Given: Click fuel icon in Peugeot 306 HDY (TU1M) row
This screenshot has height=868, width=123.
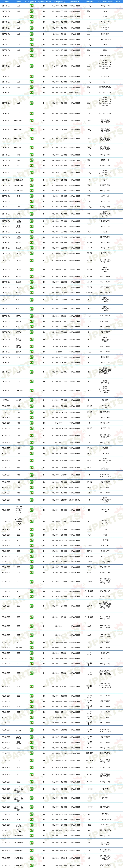Looking at the screenshot, I should click(x=32, y=658).
